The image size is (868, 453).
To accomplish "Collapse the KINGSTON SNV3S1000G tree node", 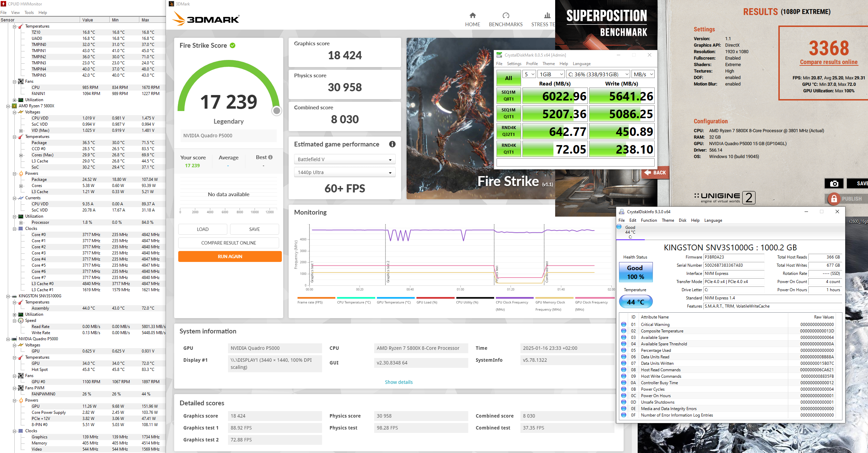I will click(8, 296).
